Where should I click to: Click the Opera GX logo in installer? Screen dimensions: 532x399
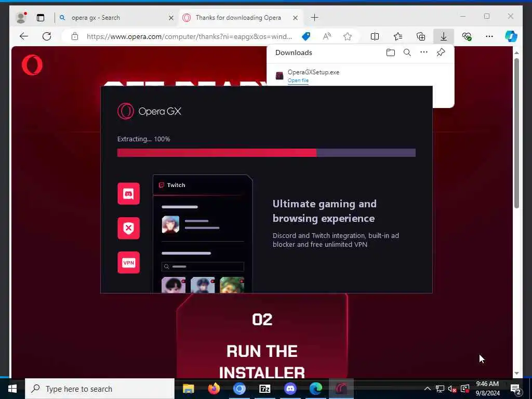[x=149, y=111]
